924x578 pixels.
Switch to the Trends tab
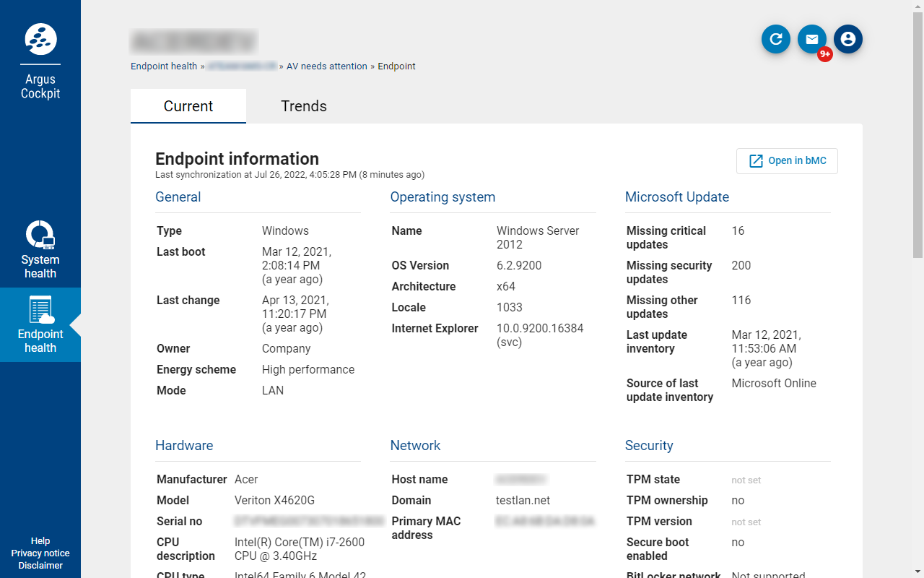coord(304,106)
